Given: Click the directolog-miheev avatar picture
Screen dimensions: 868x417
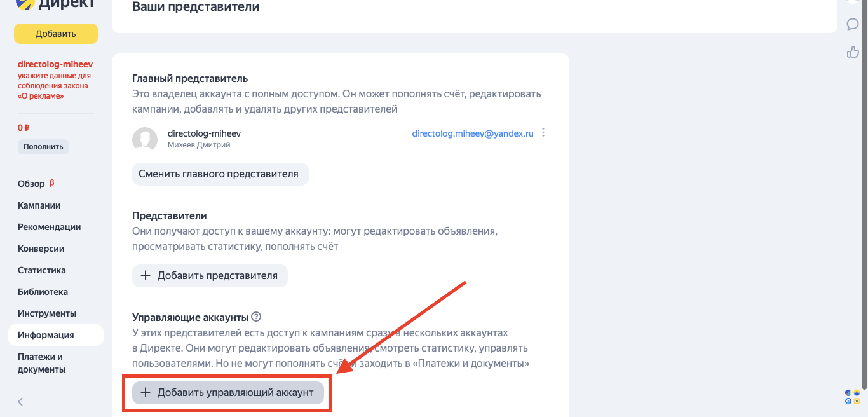Looking at the screenshot, I should pyautogui.click(x=145, y=139).
